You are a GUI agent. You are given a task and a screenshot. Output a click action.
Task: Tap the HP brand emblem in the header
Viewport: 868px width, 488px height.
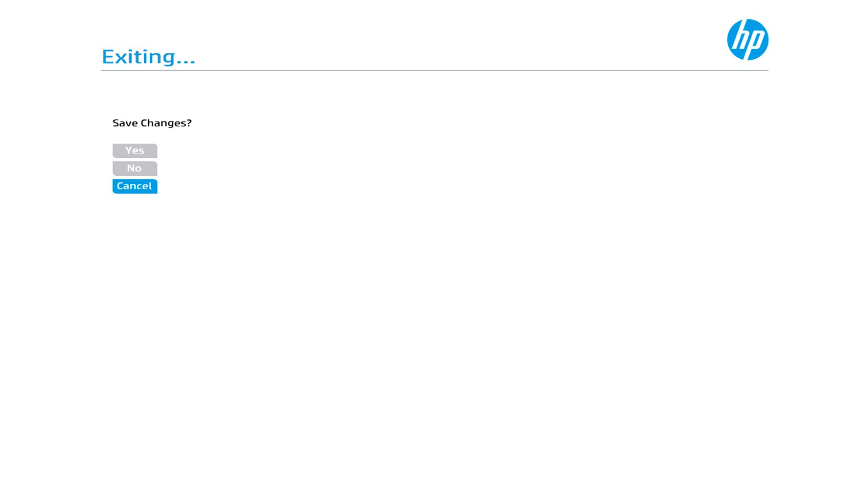coord(747,40)
